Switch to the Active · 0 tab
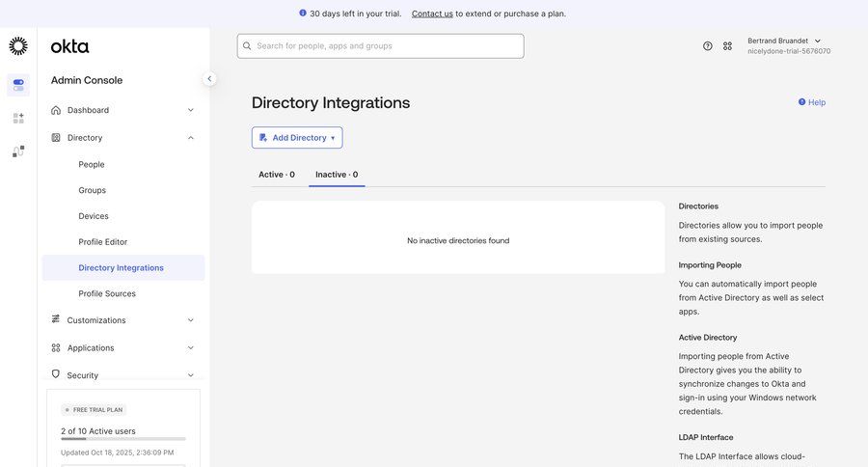 [x=277, y=175]
